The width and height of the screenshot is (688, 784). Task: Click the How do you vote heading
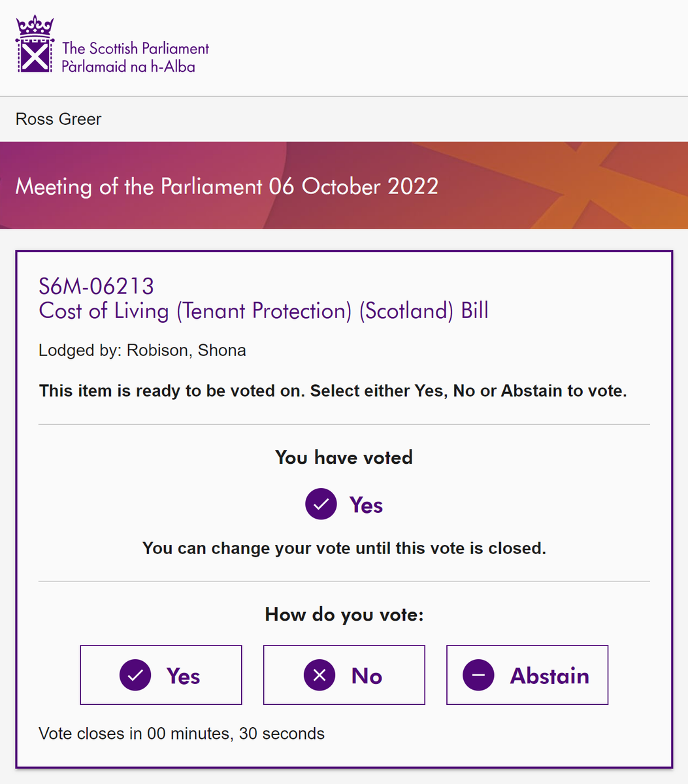pos(344,615)
